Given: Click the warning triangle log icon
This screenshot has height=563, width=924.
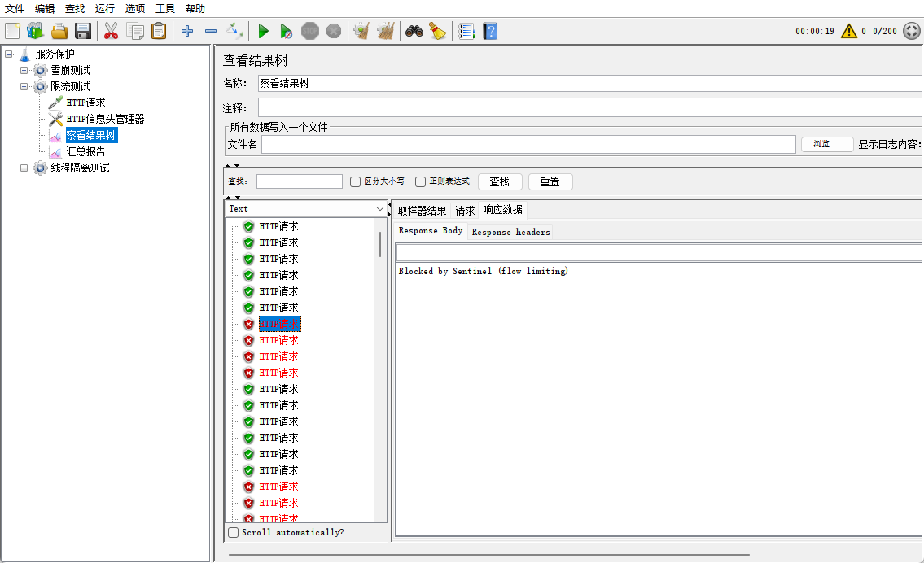Looking at the screenshot, I should point(849,32).
